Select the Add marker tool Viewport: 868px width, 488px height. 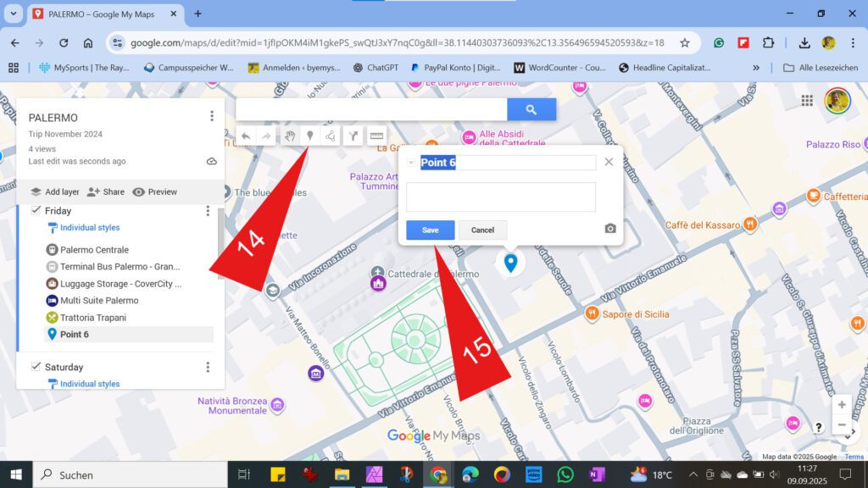310,136
